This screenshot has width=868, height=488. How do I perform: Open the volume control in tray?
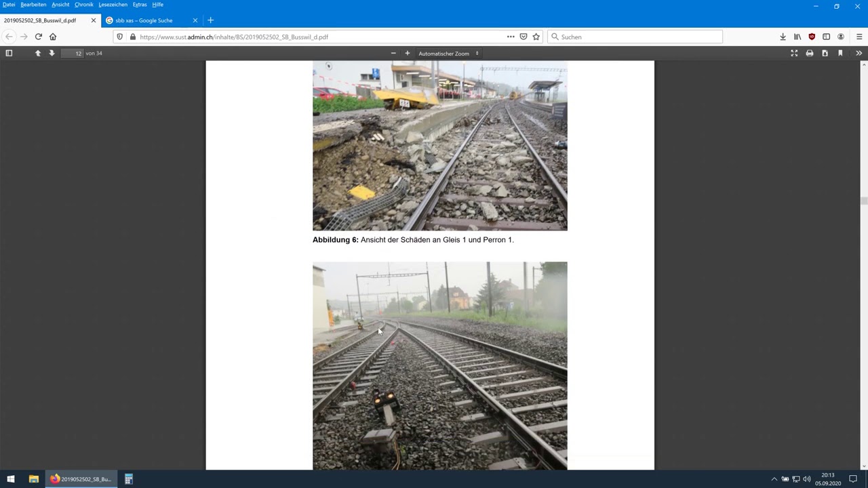click(807, 479)
